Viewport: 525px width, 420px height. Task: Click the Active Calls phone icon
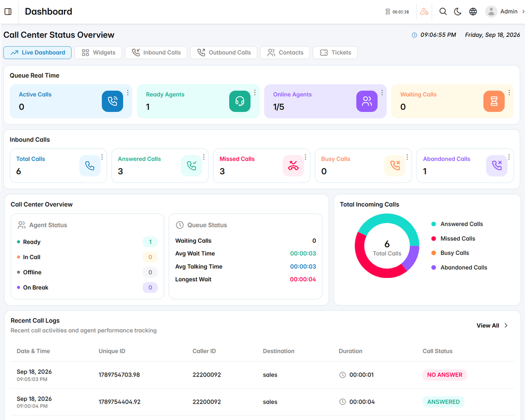point(112,101)
